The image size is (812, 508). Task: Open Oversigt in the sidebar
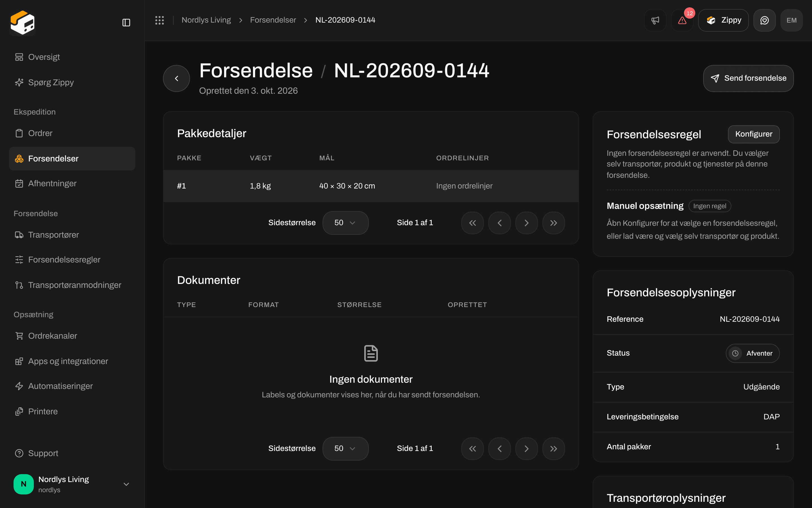click(72, 57)
